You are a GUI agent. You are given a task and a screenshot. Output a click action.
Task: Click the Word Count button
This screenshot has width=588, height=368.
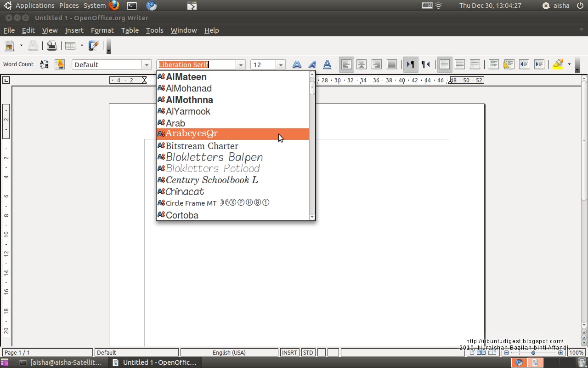[x=18, y=64]
